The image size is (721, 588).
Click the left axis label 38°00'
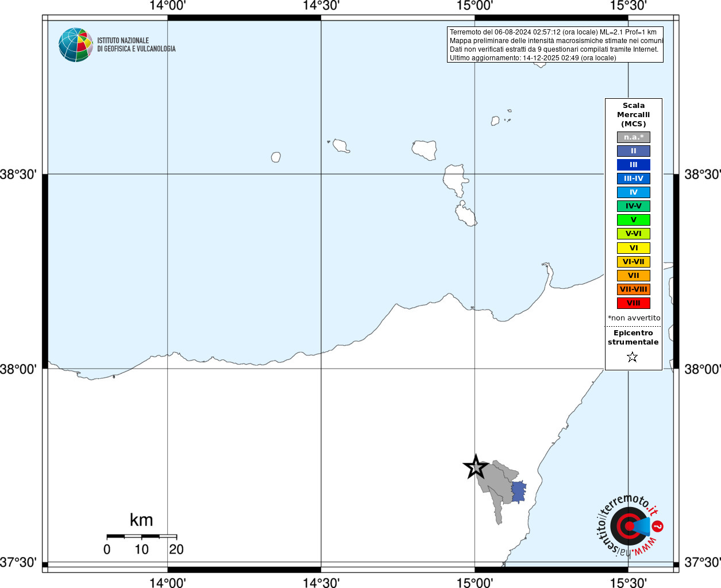tap(18, 369)
